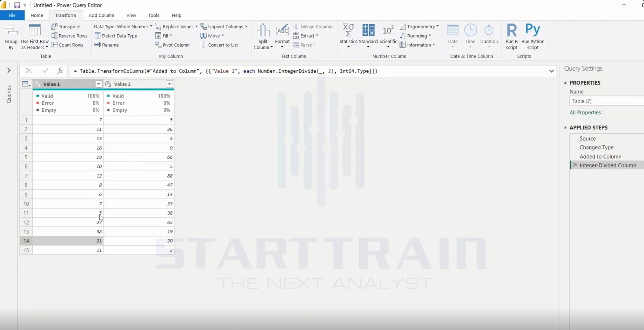
Task: Click Count Rows
Action: coord(67,45)
